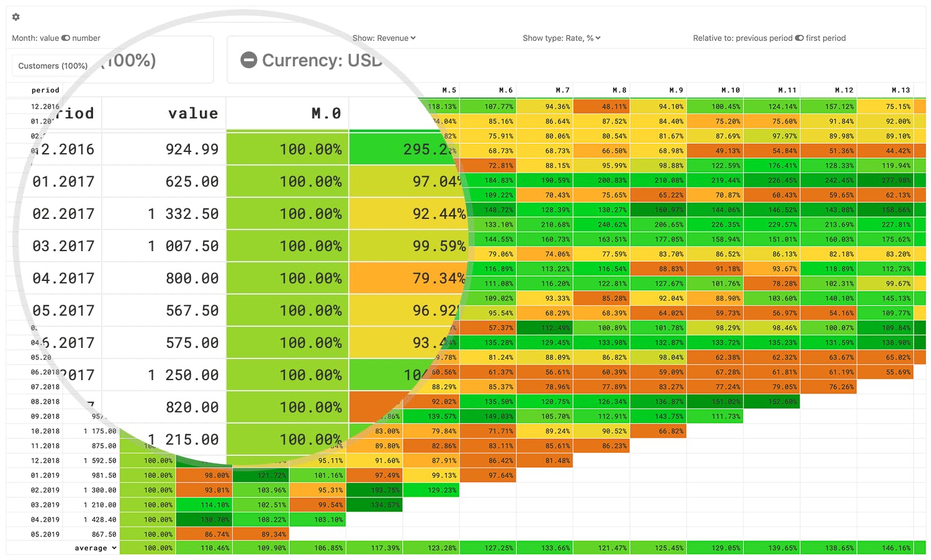Click the magnified M.0 column header
Screen dimensions: 931x560
tap(326, 113)
